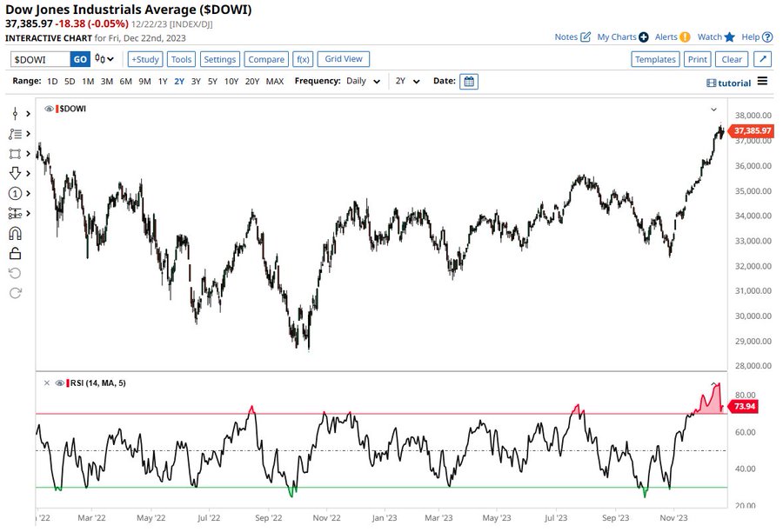Select the 5D range

70,82
